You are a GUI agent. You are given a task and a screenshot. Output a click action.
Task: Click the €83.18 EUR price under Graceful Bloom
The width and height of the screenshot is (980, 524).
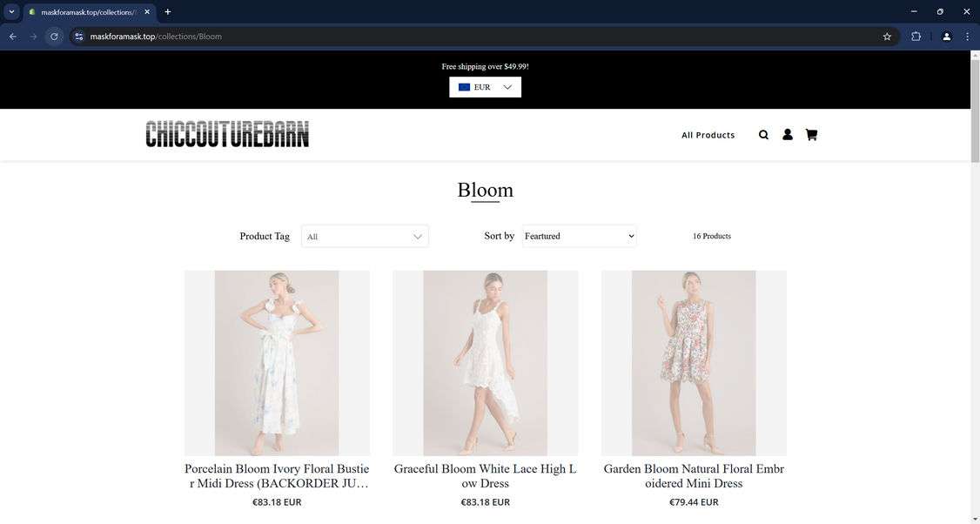(x=485, y=502)
